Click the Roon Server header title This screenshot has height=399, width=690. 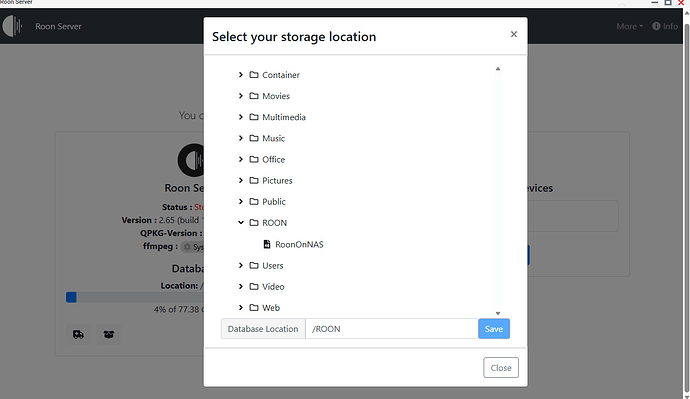[x=58, y=26]
